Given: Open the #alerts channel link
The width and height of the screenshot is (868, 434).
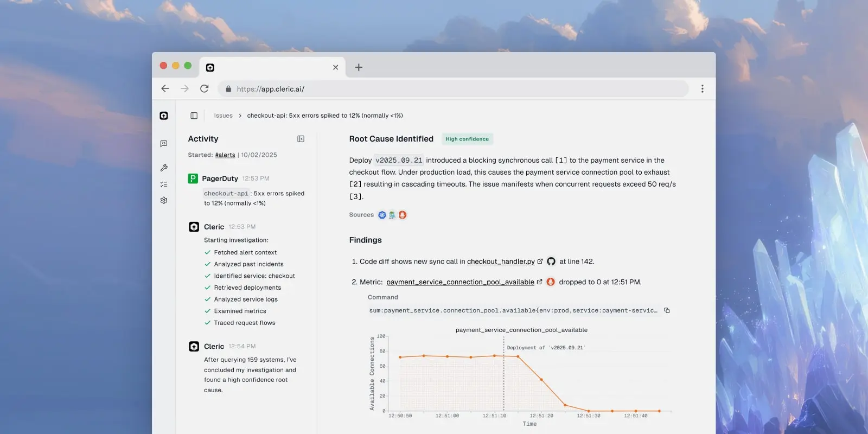Looking at the screenshot, I should click(225, 155).
